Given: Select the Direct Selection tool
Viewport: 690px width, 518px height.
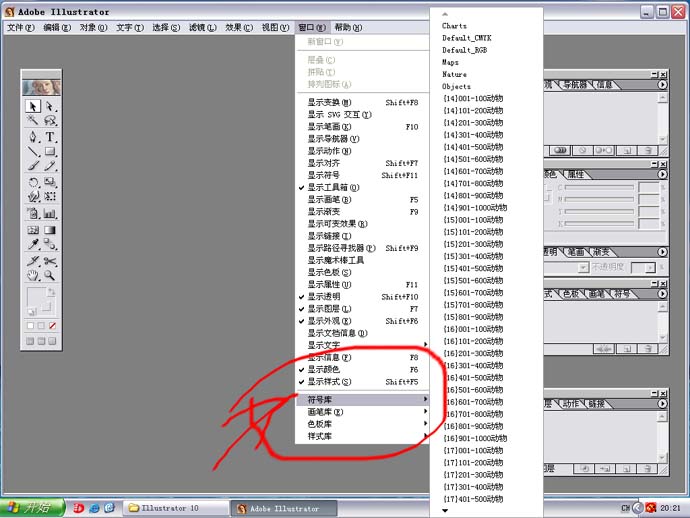Looking at the screenshot, I should coord(50,106).
